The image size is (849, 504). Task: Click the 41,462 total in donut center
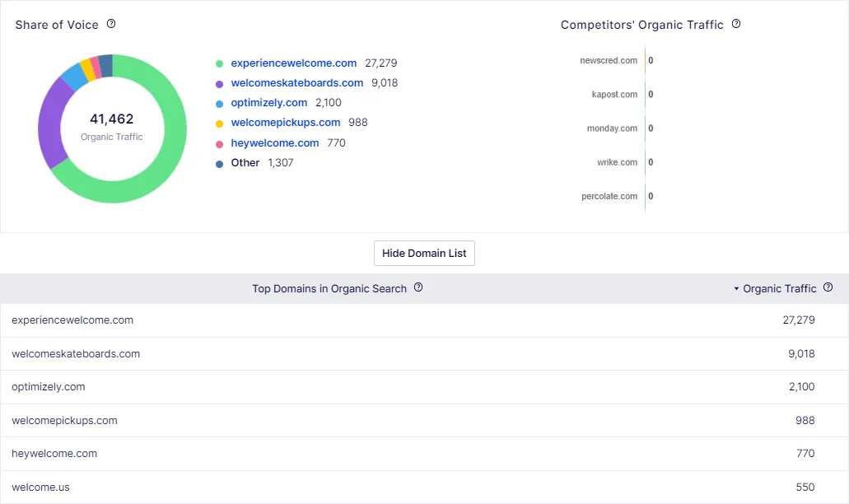tap(111, 119)
